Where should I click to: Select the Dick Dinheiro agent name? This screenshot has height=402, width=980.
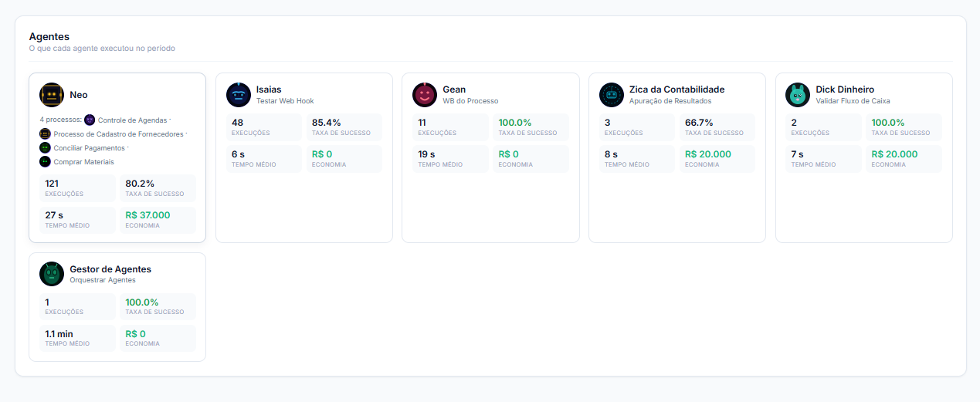[x=845, y=90]
